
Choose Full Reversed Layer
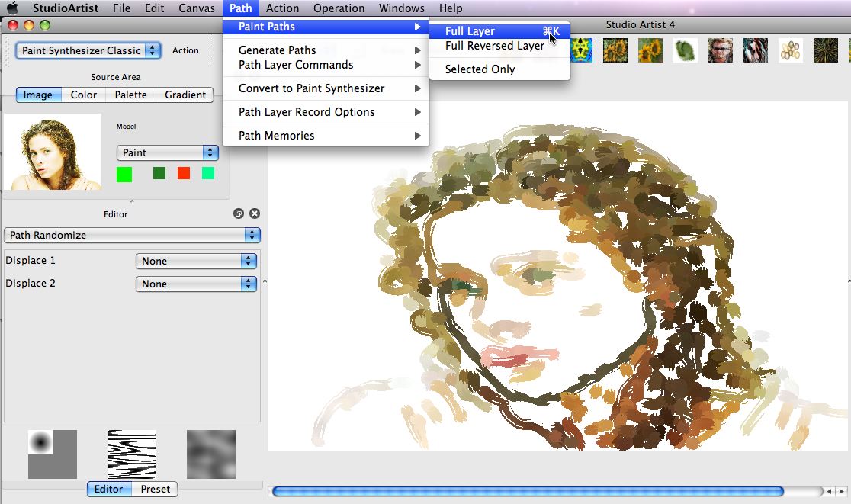point(499,46)
